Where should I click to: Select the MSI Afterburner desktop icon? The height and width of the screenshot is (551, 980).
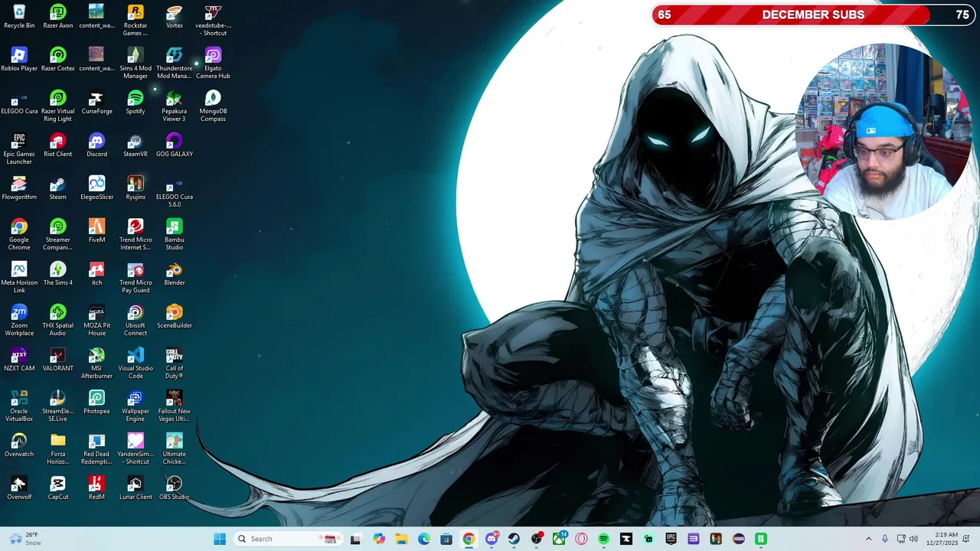(96, 364)
